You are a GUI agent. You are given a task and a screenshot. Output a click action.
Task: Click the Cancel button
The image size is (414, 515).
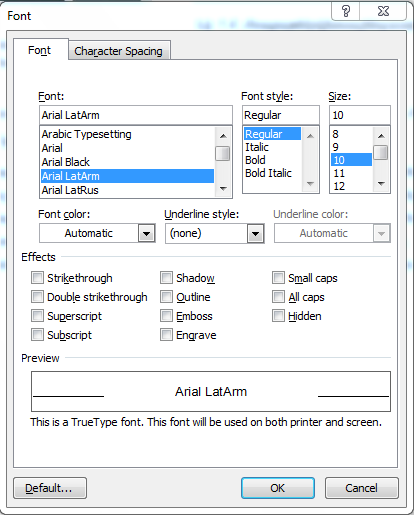(x=362, y=488)
